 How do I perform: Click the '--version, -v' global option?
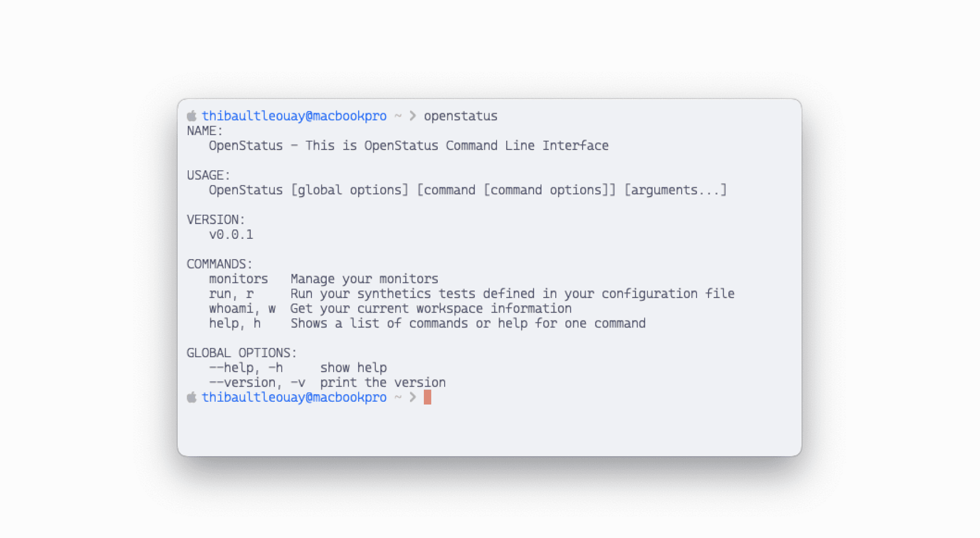coord(257,383)
